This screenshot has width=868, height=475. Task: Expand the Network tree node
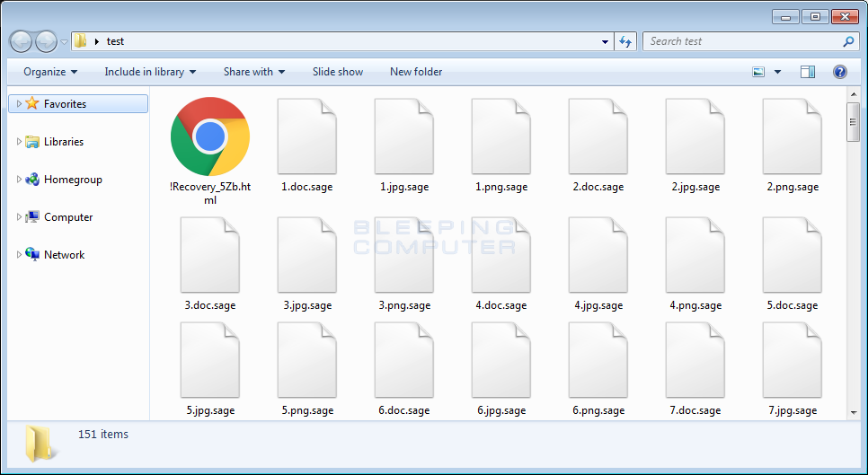pyautogui.click(x=19, y=254)
